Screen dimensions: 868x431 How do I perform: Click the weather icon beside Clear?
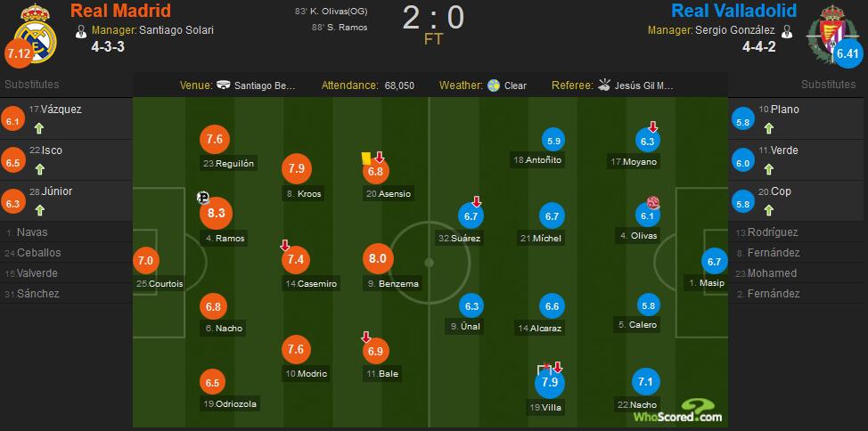(494, 85)
